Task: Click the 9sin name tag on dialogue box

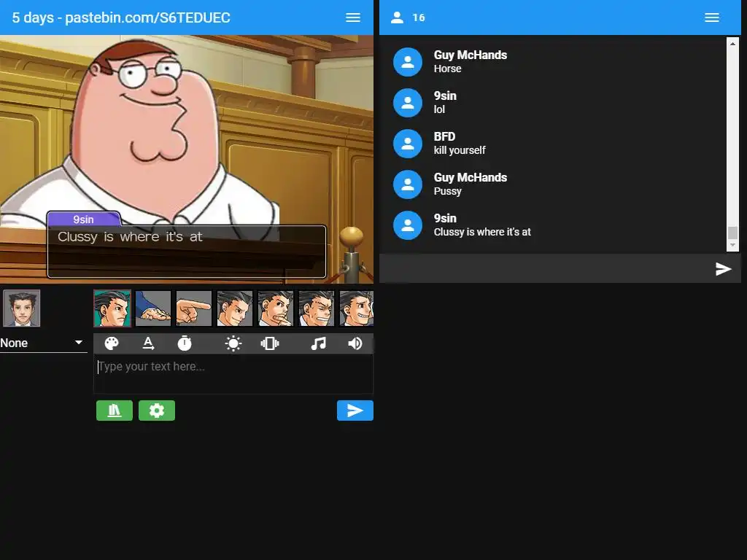Action: tap(83, 219)
